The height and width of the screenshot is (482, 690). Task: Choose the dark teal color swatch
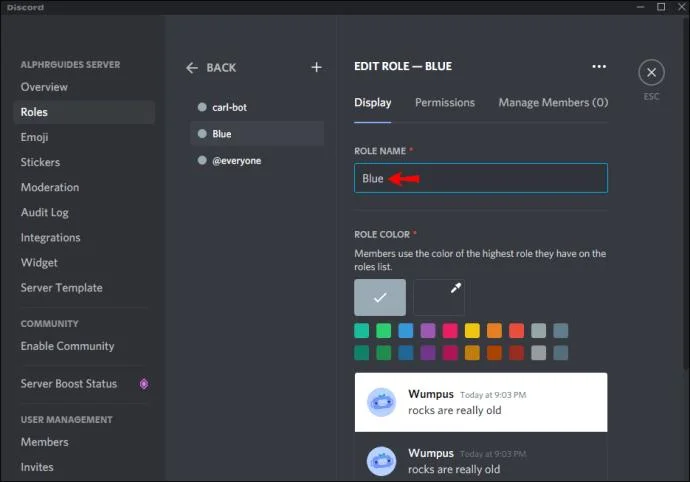pos(362,353)
